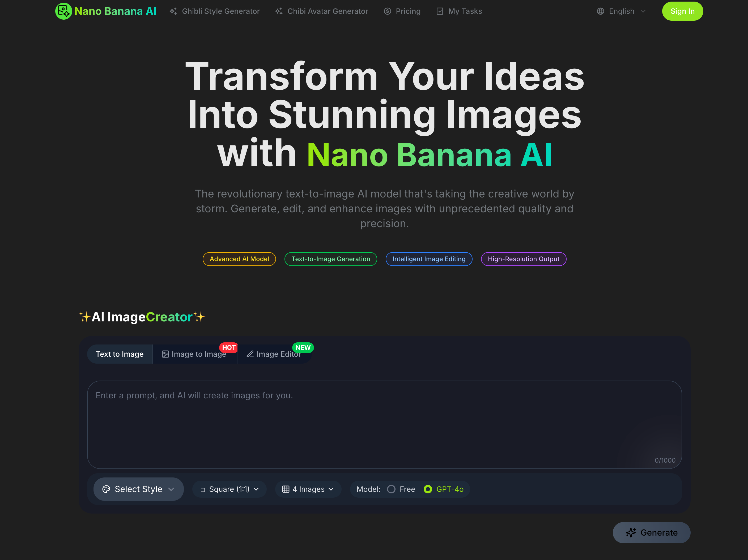Click the globe language icon
This screenshot has height=560, width=748.
click(601, 11)
